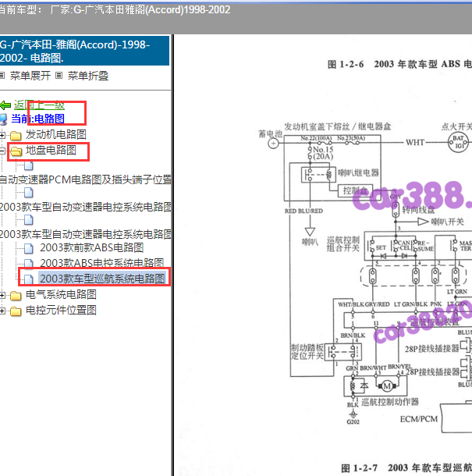The width and height of the screenshot is (472, 476).
Task: Click the blue G-广汽本田-雅阁 电路图 header
Action: [x=84, y=51]
